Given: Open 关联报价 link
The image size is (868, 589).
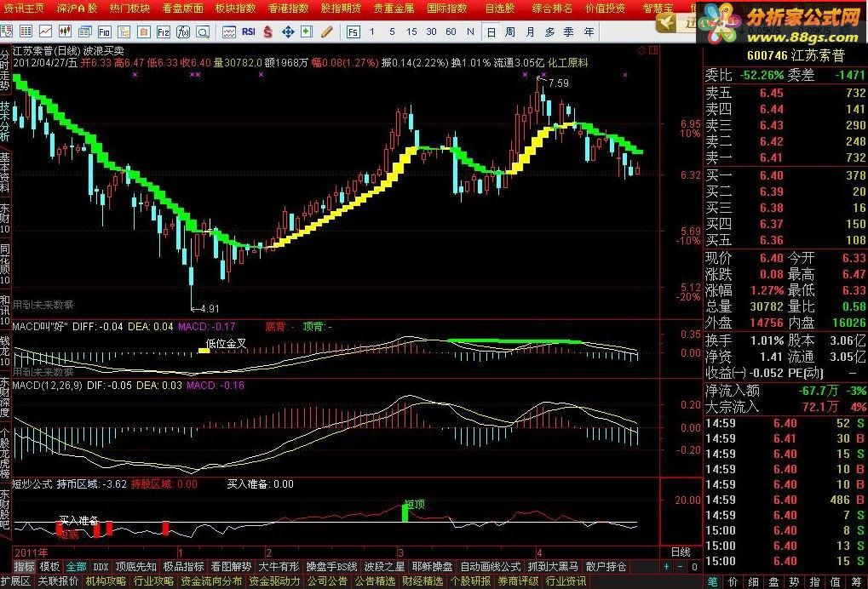Looking at the screenshot, I should 58,581.
